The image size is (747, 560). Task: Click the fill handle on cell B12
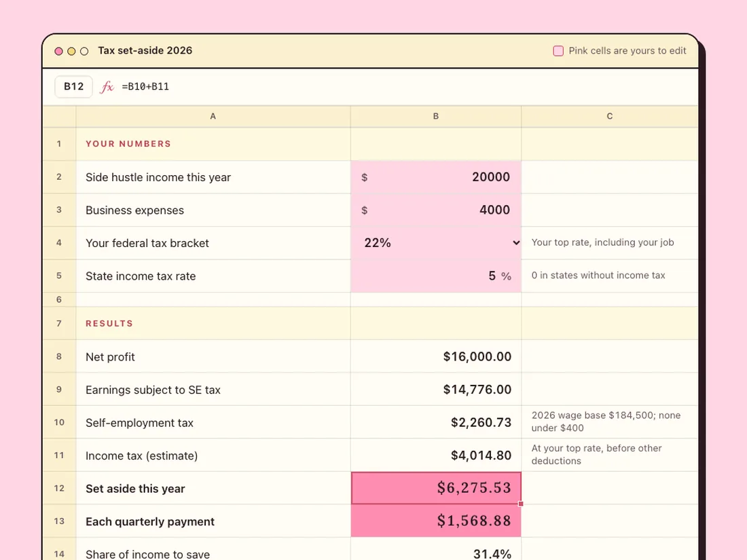(x=521, y=504)
